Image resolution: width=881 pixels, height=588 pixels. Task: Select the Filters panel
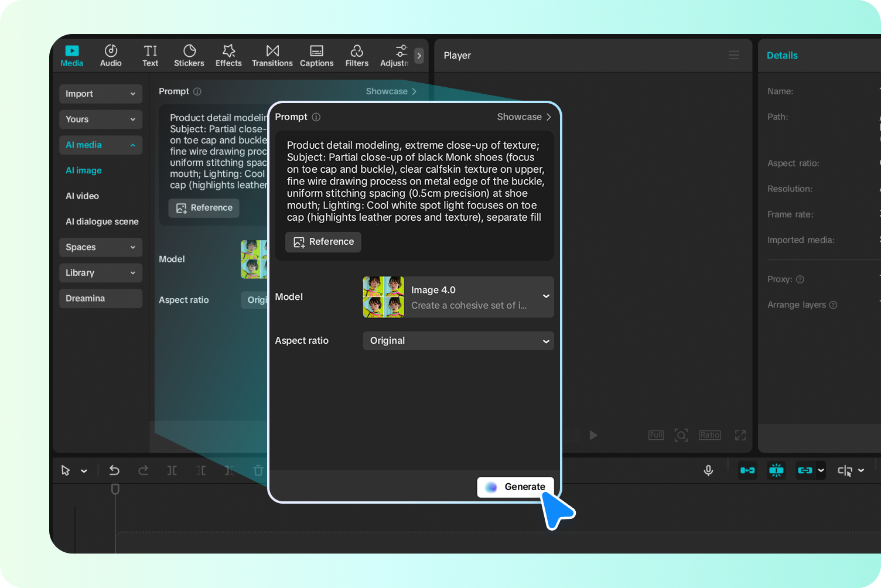click(357, 55)
